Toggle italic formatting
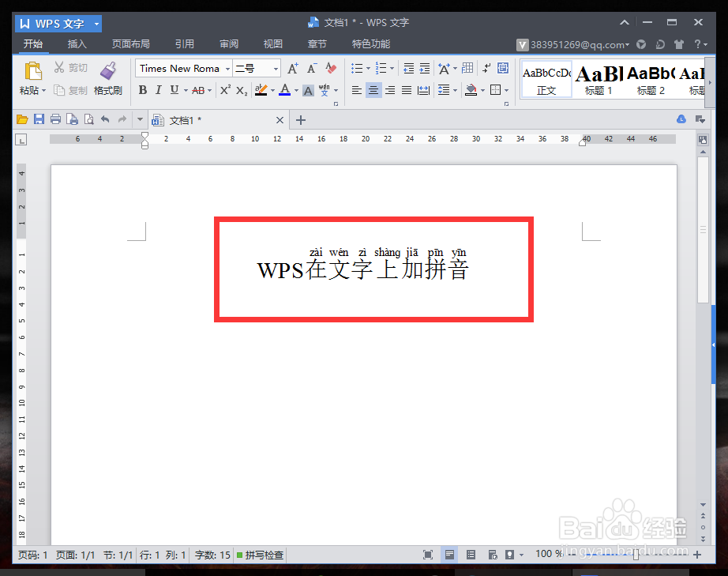Viewport: 728px width, 576px height. click(159, 90)
